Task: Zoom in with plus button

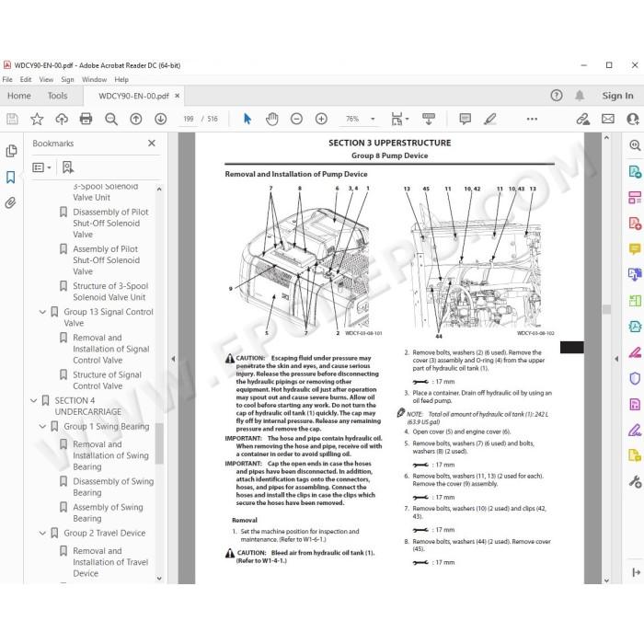Action: [x=321, y=119]
